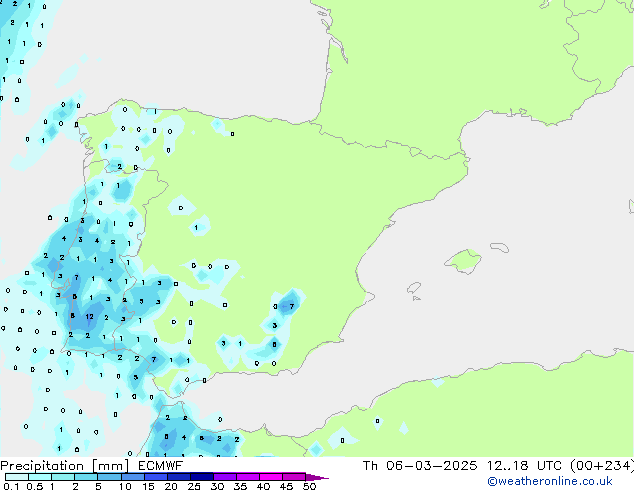Click the '0.1' legend scale label
The height and width of the screenshot is (490, 634).
[x=11, y=486]
